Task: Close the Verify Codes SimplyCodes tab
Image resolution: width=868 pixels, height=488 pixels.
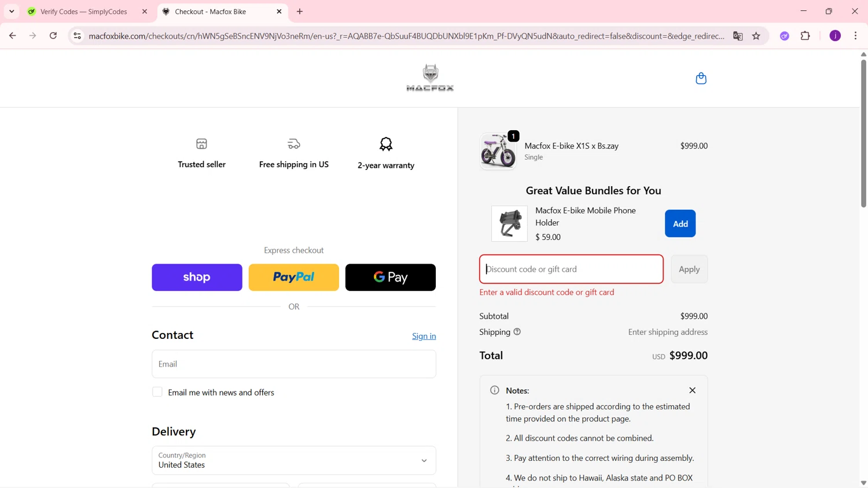Action: tap(145, 12)
